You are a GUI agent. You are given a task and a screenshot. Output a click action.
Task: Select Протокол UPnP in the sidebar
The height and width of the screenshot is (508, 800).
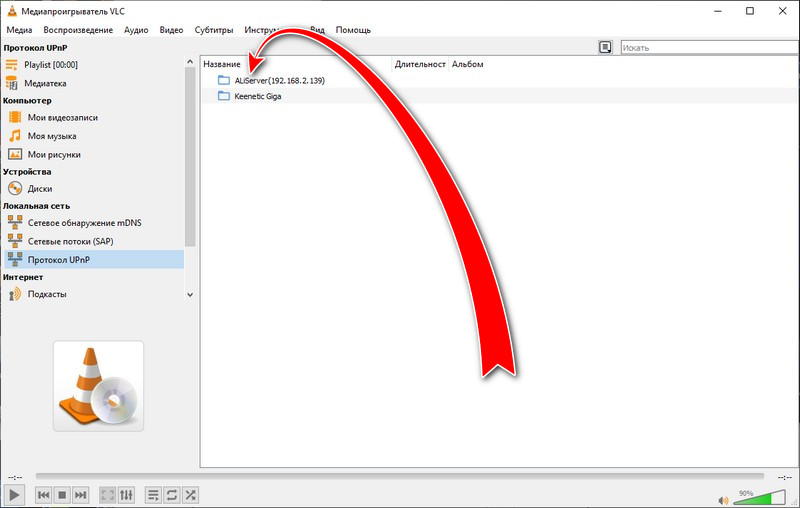[x=93, y=259]
